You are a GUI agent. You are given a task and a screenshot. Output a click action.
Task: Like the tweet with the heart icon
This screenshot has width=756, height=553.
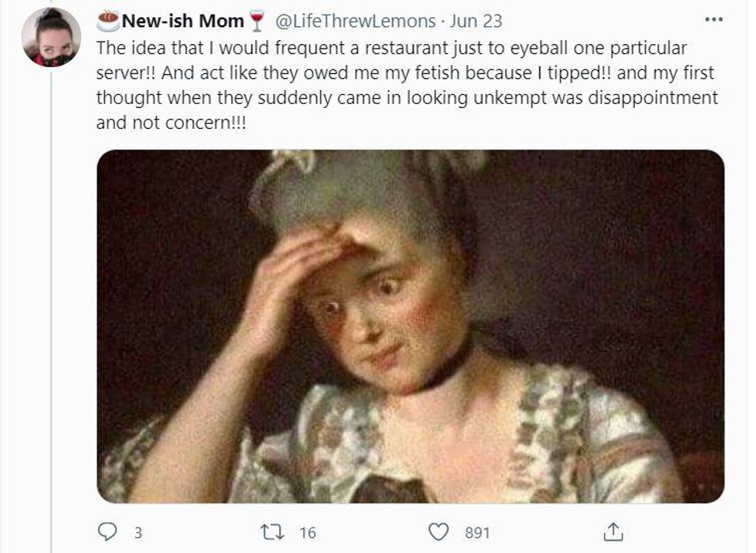click(439, 531)
